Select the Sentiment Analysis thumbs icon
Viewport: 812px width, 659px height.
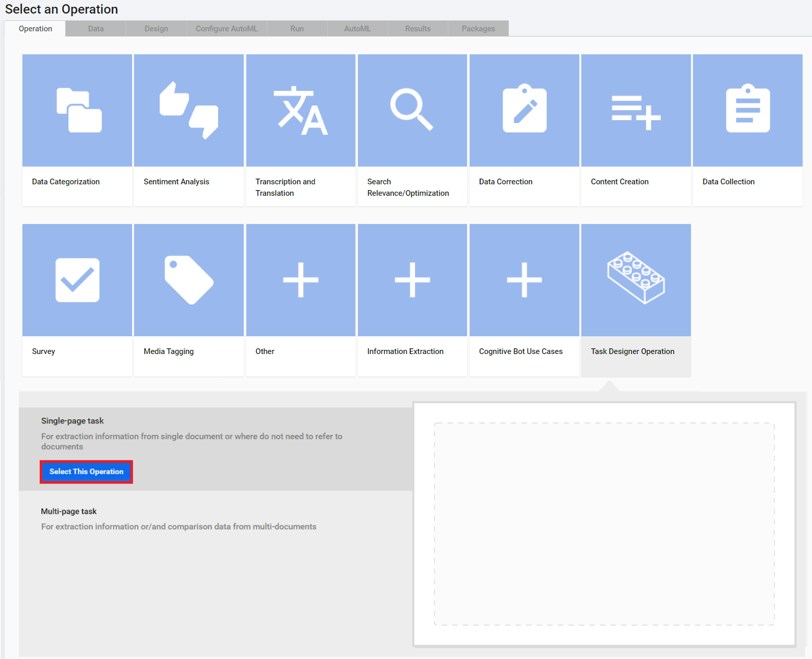click(189, 110)
